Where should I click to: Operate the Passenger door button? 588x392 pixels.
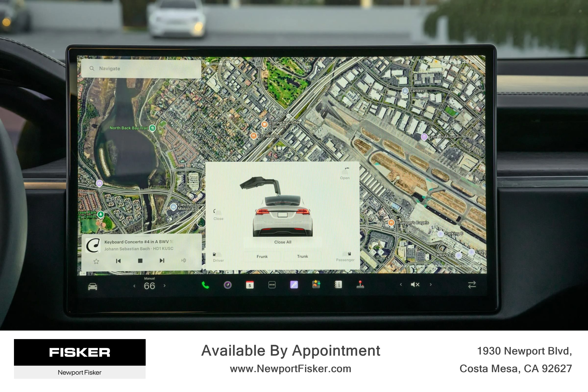tap(345, 257)
